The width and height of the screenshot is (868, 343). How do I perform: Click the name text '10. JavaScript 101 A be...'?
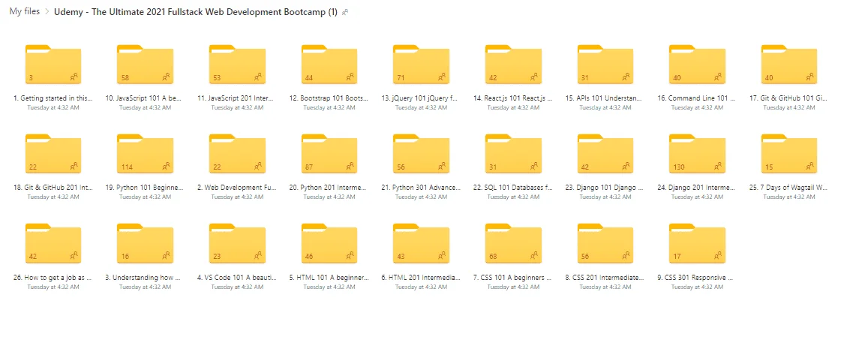click(x=145, y=98)
